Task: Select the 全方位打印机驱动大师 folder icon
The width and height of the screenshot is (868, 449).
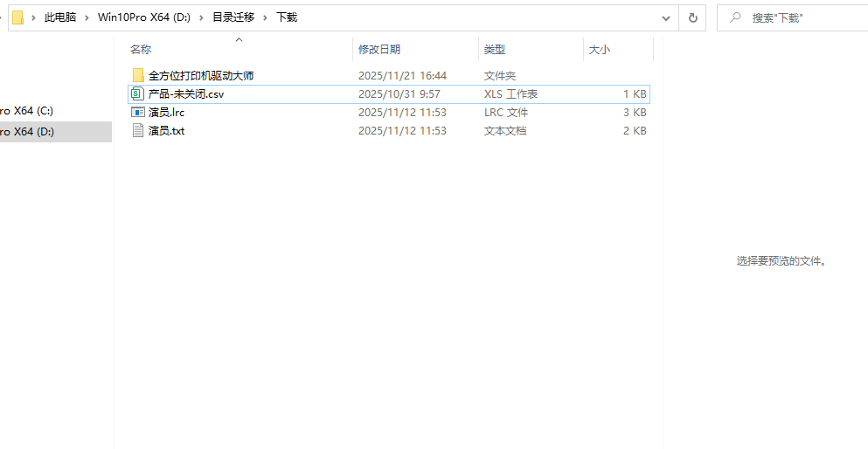Action: pyautogui.click(x=138, y=76)
